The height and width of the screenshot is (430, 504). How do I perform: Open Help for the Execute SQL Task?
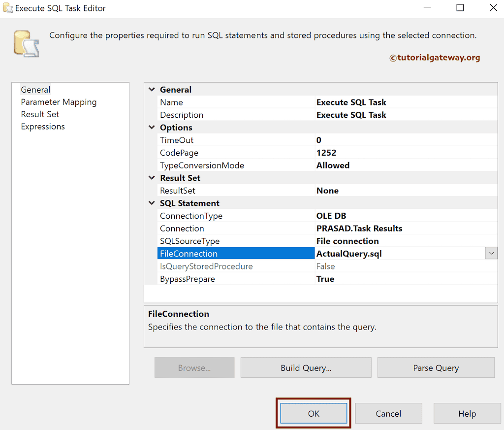pyautogui.click(x=467, y=413)
